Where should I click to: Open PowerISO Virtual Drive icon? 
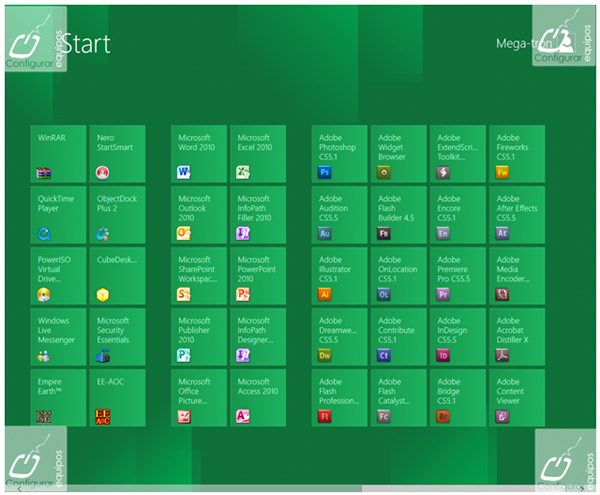[x=44, y=295]
